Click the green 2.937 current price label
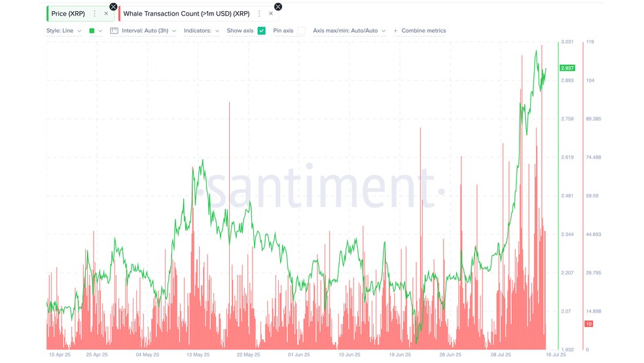Screen dimensions: 644x363 click(567, 68)
